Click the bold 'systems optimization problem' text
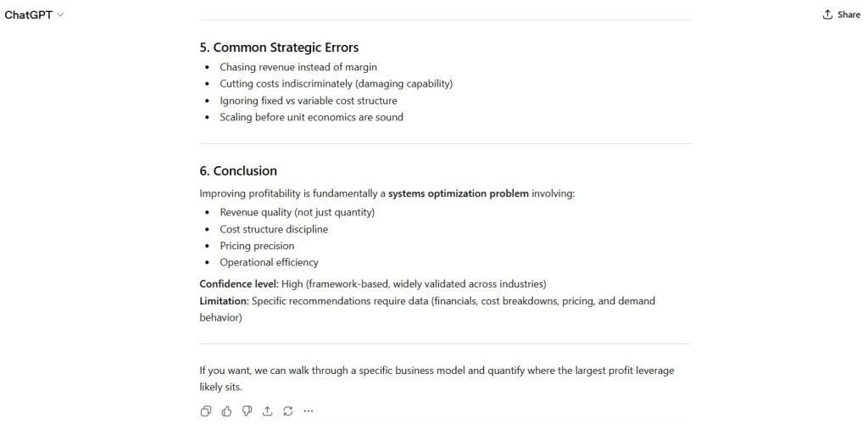Viewport: 868px width, 424px height. coord(458,193)
